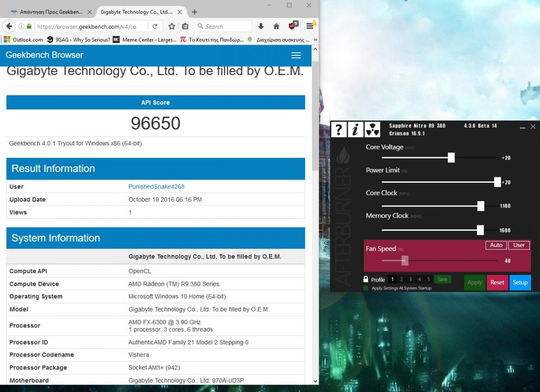540x392 pixels.
Task: Set fan speed mode to User
Action: pyautogui.click(x=519, y=245)
